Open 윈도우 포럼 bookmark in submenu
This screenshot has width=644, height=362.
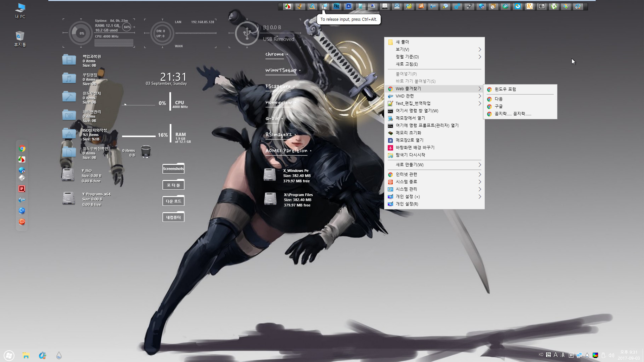520,89
